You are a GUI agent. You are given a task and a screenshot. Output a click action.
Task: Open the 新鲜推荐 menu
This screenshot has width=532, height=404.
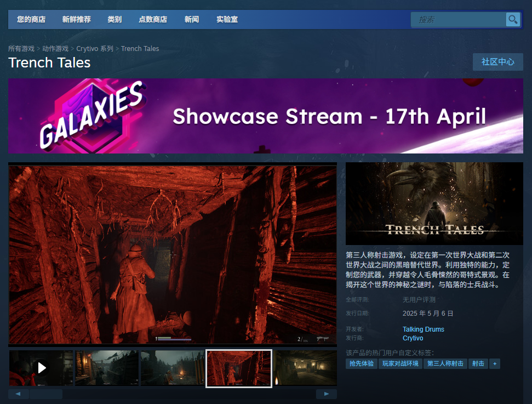(x=77, y=20)
